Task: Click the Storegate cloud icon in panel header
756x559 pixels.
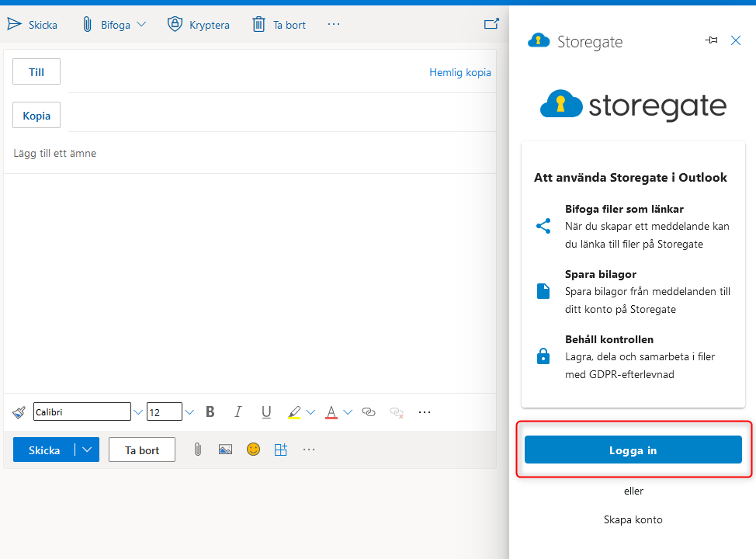Action: 539,40
